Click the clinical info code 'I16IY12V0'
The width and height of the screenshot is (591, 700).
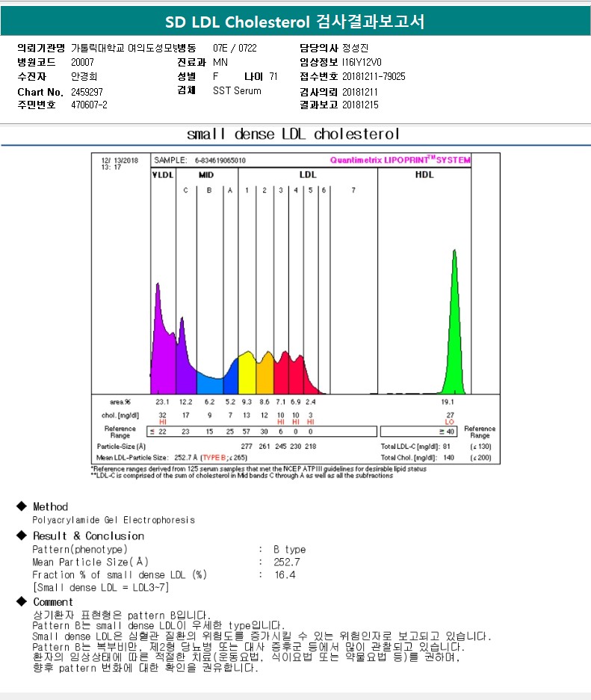pyautogui.click(x=362, y=62)
